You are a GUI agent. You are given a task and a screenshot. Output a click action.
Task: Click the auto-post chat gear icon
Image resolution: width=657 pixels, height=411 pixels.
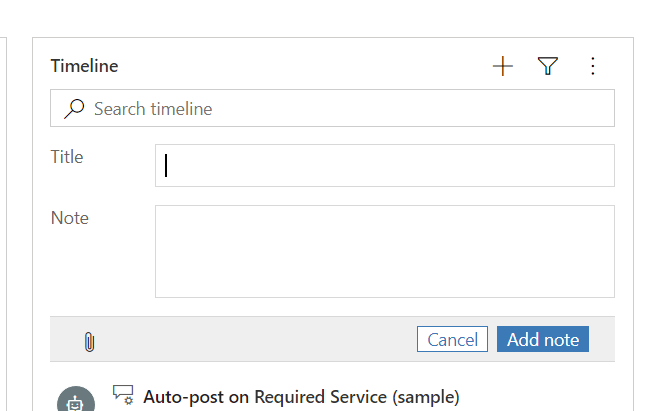click(123, 395)
